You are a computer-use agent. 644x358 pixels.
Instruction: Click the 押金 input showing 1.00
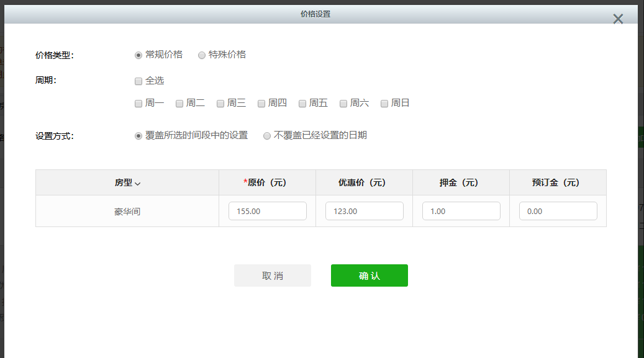(x=461, y=211)
